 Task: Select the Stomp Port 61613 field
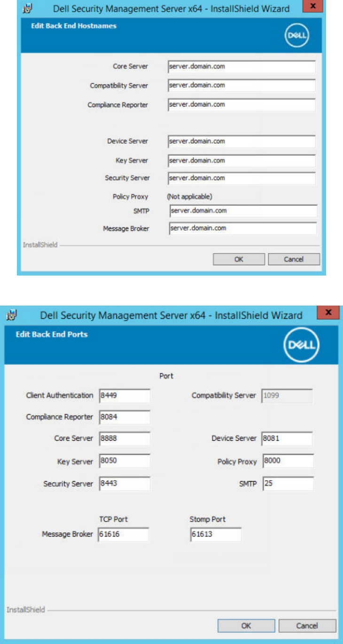tap(216, 534)
